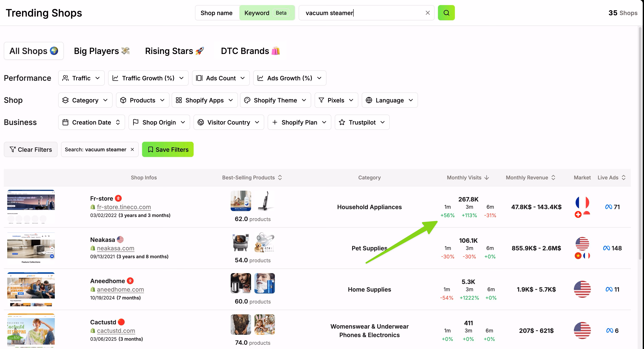Screen dimensions: 644x349
Task: Click the green search magnifier button
Action: [x=446, y=13]
